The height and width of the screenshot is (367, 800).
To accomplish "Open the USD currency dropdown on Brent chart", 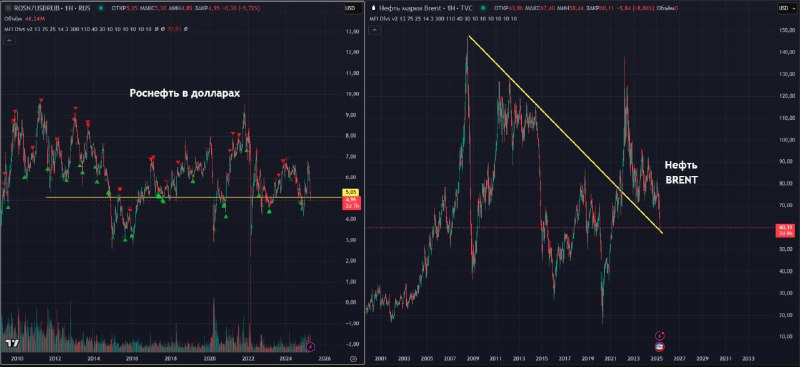I will click(784, 8).
